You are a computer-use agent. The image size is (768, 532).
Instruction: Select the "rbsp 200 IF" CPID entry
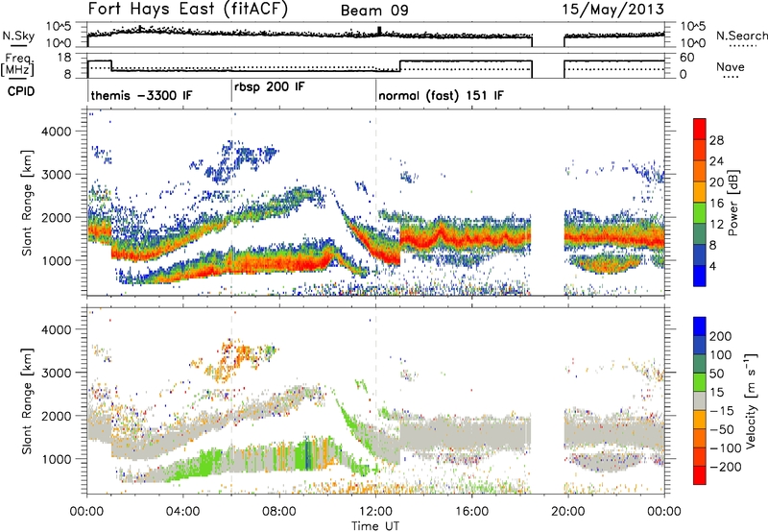coord(270,87)
